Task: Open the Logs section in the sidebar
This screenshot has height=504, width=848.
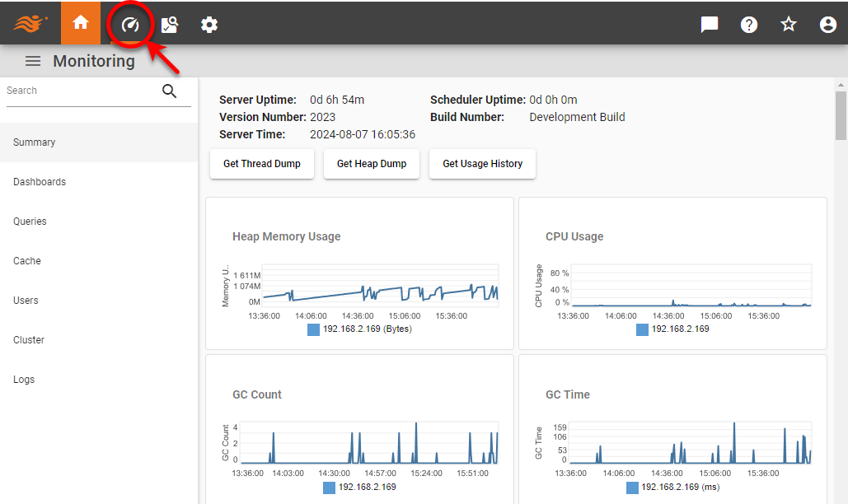Action: pyautogui.click(x=24, y=379)
